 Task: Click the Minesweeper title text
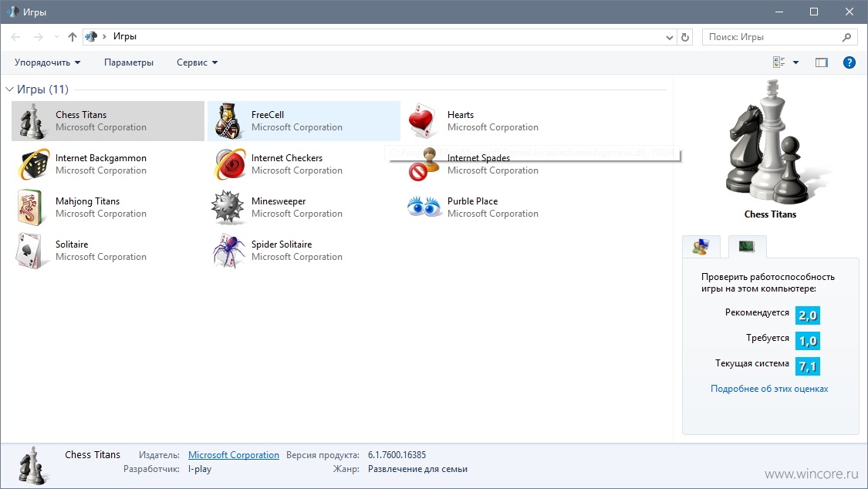pos(279,201)
